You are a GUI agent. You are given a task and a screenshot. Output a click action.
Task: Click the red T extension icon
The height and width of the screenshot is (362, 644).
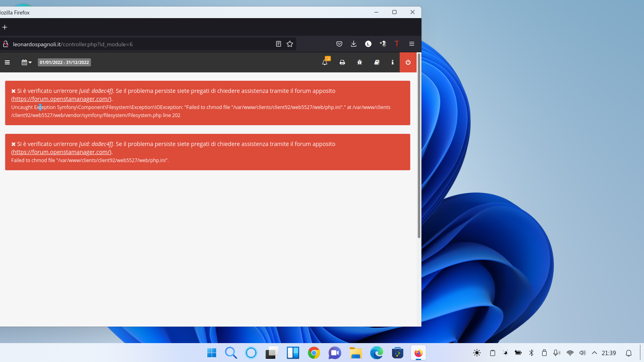pyautogui.click(x=397, y=44)
